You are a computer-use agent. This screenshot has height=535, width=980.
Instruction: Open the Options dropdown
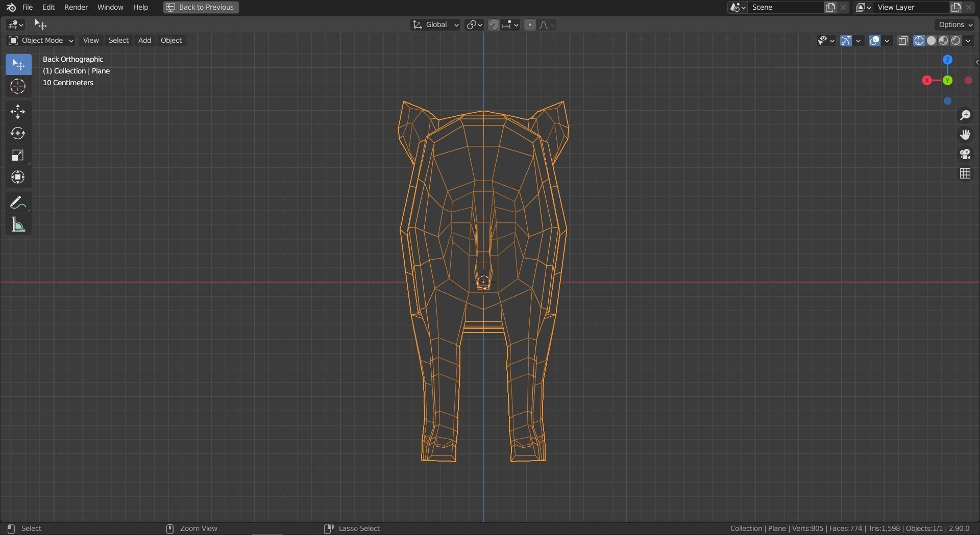click(x=955, y=24)
